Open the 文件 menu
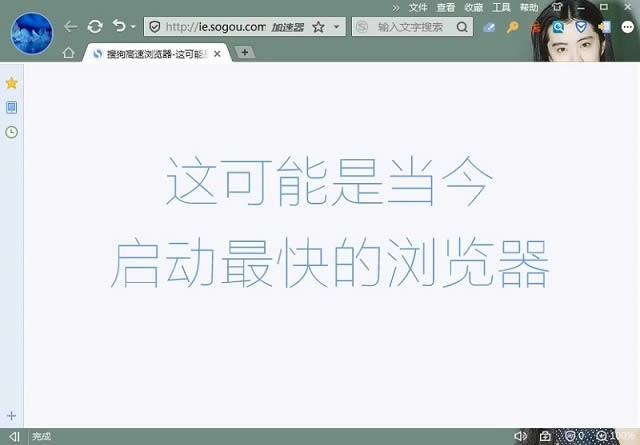Image resolution: width=640 pixels, height=445 pixels. 418,7
